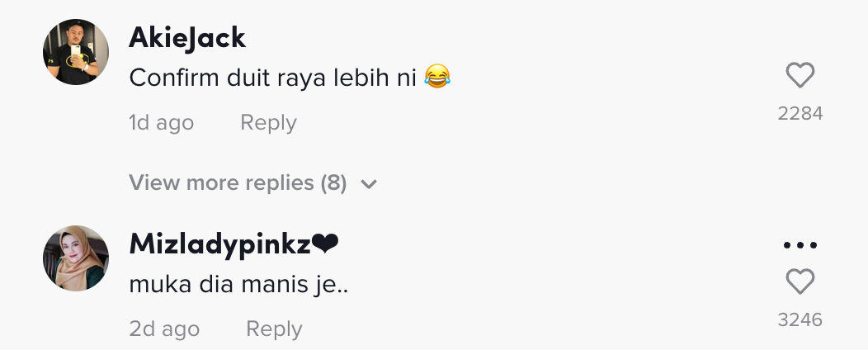Screen dimensions: 868x350
Task: Reply to AkieJack's comment
Action: point(268,123)
